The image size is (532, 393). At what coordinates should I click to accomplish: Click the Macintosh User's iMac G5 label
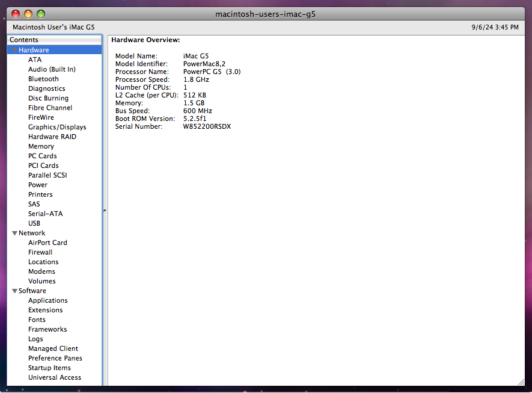tap(54, 27)
